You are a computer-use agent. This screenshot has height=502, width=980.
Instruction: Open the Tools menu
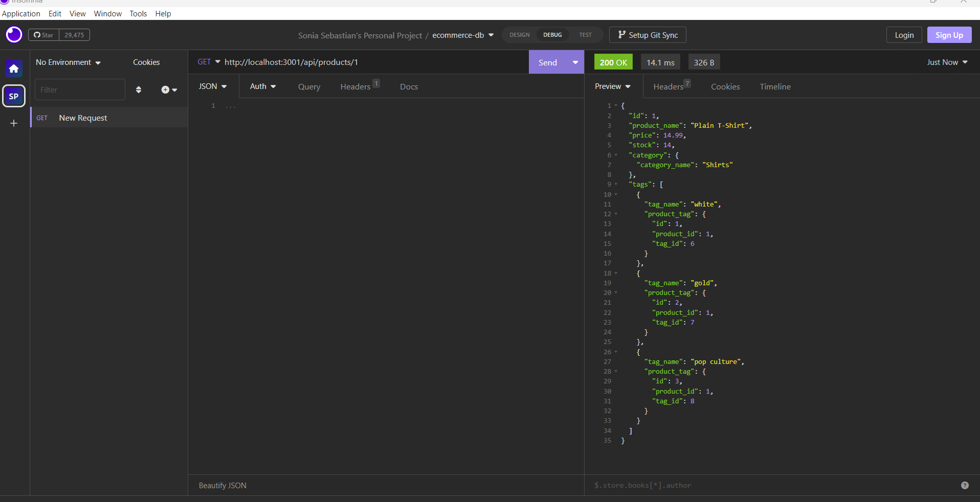click(x=138, y=13)
